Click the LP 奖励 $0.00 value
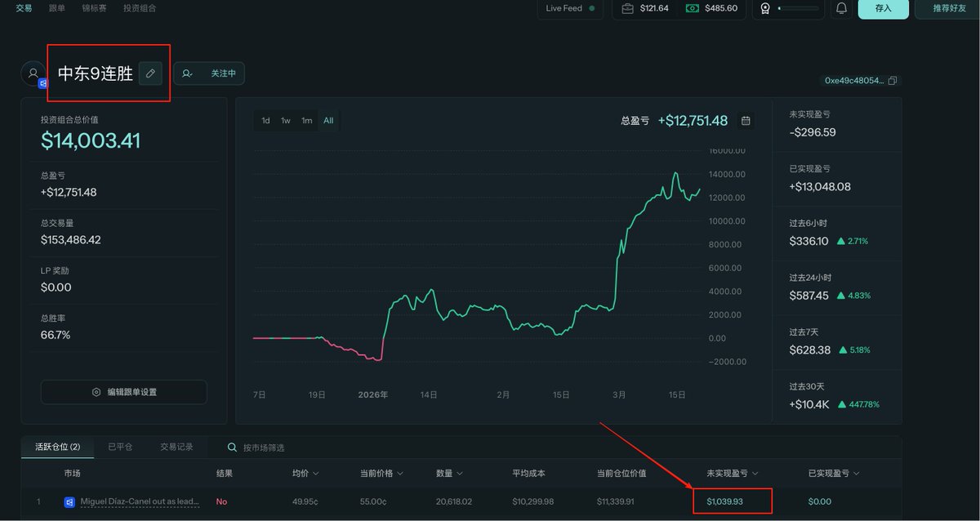Image resolution: width=980 pixels, height=521 pixels. point(56,287)
